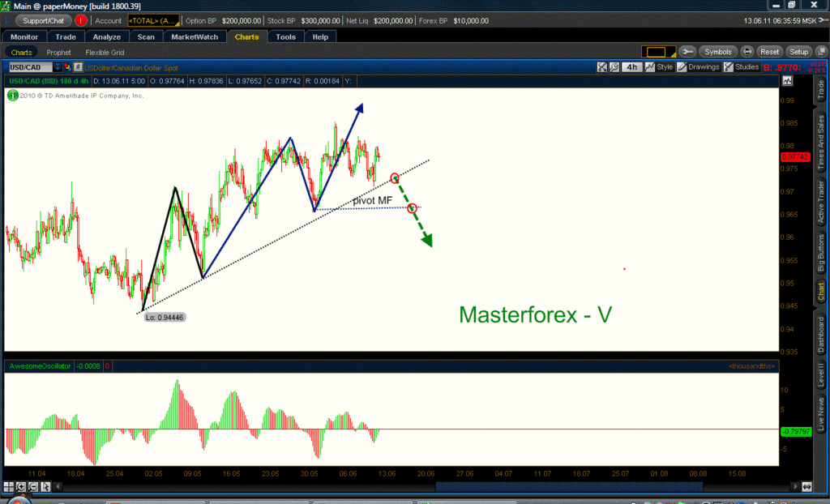Viewport: 830px width, 504px height.
Task: Select the Charts main tab
Action: (246, 36)
